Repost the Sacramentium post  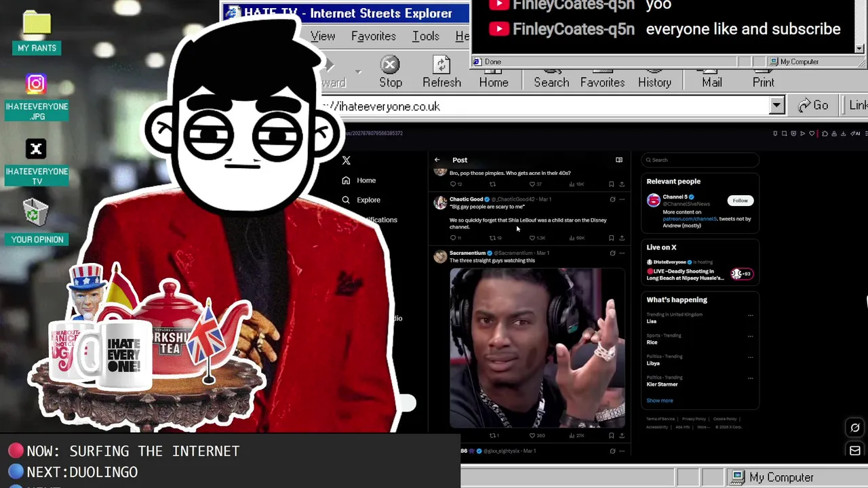pyautogui.click(x=494, y=435)
